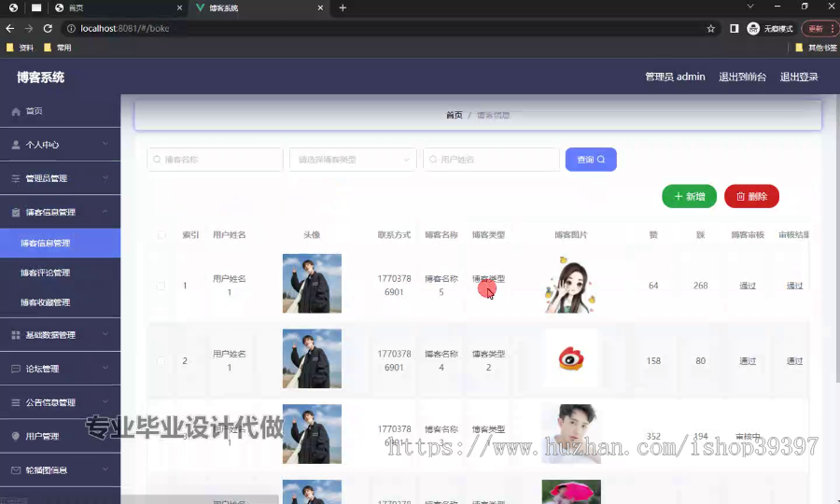Focus the 博客名称 search field
This screenshot has width=840, height=504.
click(x=215, y=160)
